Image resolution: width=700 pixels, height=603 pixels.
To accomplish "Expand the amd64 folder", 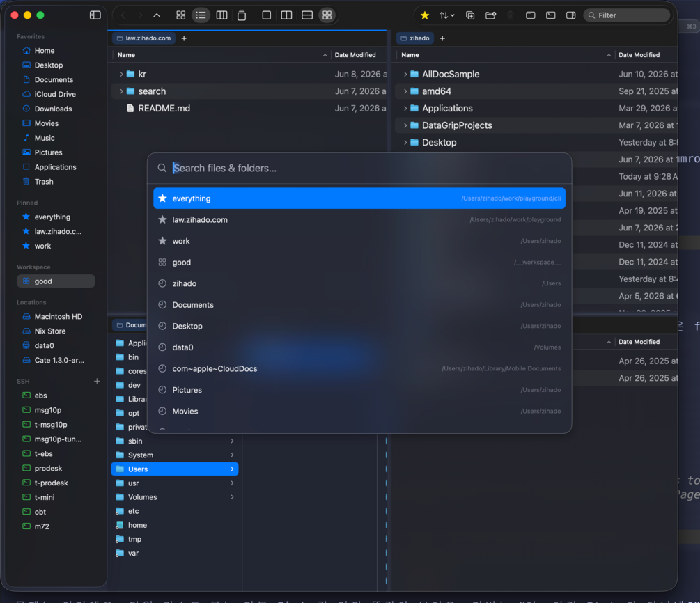I will pos(405,91).
